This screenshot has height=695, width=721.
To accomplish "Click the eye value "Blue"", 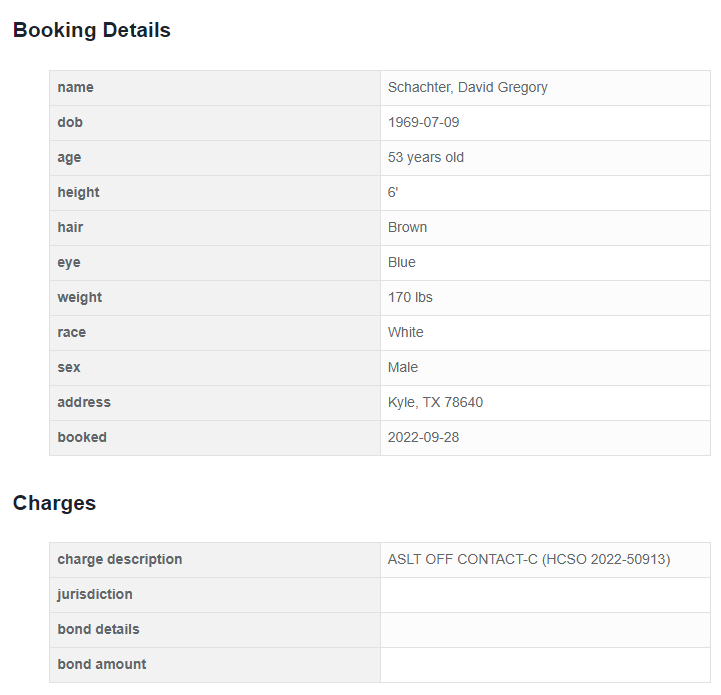I will 401,262.
